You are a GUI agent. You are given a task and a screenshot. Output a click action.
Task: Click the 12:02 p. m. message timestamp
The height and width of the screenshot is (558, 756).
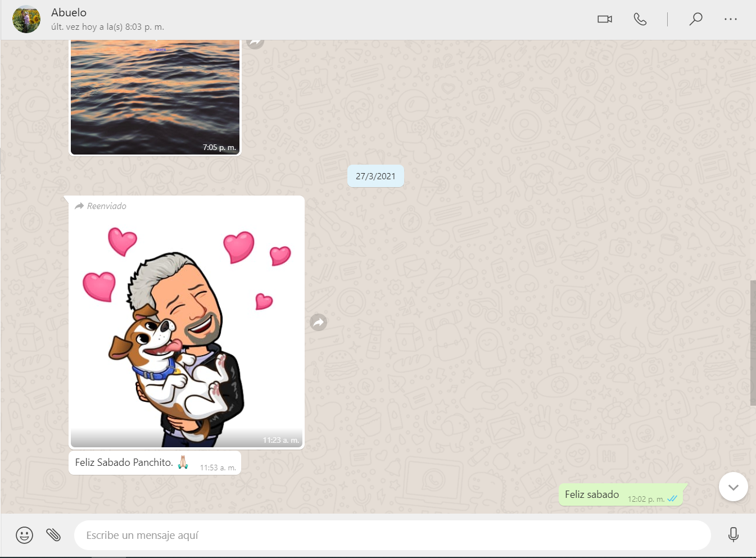tap(646, 499)
